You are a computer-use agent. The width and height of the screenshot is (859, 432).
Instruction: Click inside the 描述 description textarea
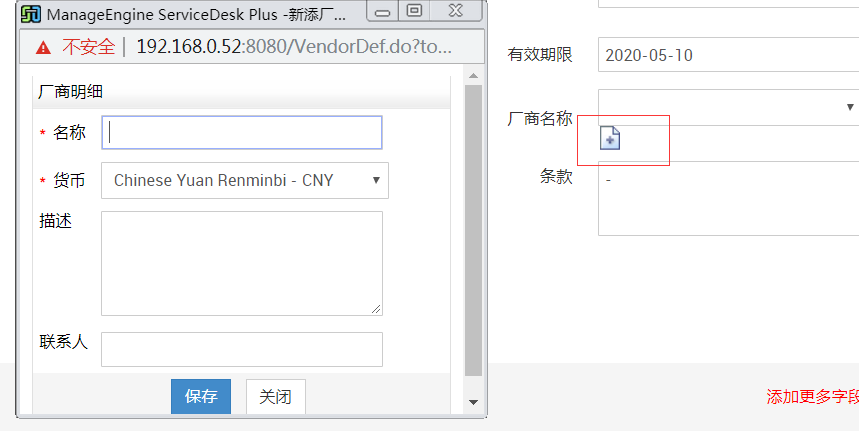[241, 263]
